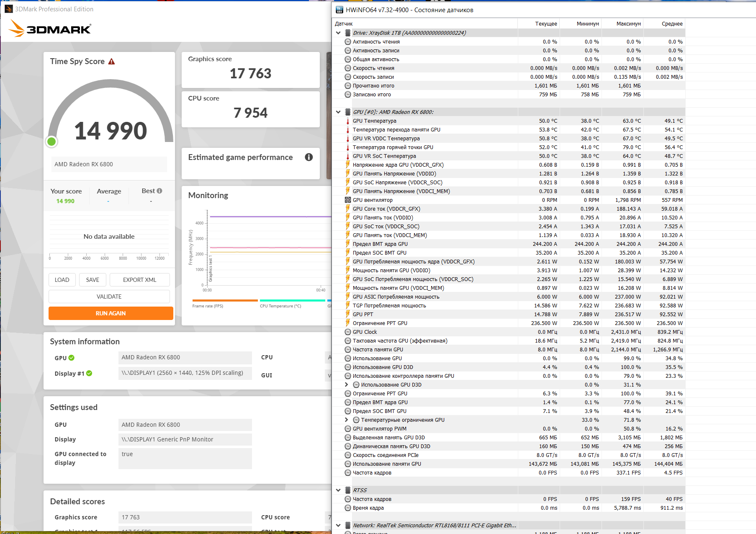The image size is (756, 534).
Task: Click lightning icon for GPU ASIC Потребляемая мощность
Action: pyautogui.click(x=347, y=297)
